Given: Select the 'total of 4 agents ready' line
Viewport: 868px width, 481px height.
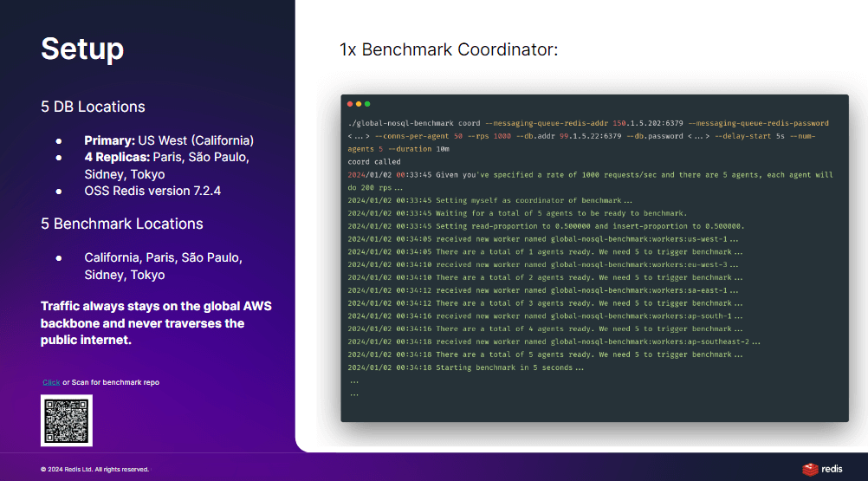Looking at the screenshot, I should click(545, 328).
